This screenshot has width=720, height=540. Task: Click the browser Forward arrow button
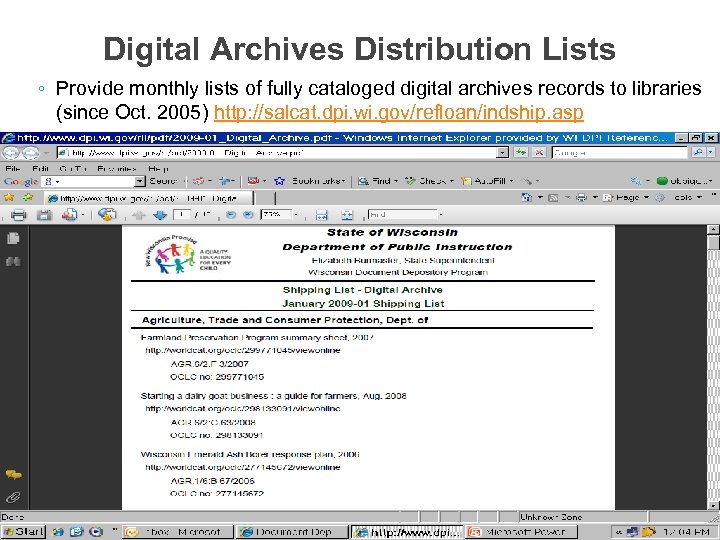[x=30, y=152]
